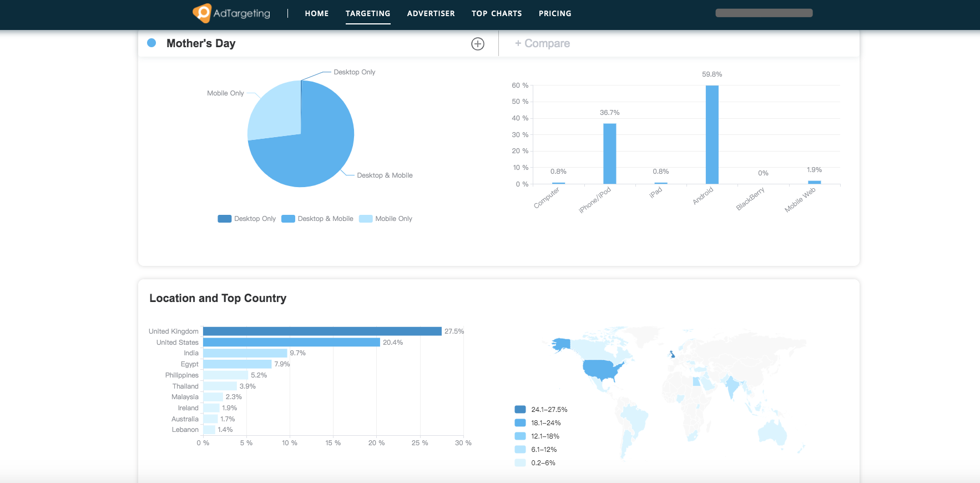Screen dimensions: 980x483
Task: Click the blue dot next to Mother's Day
Action: (x=151, y=43)
